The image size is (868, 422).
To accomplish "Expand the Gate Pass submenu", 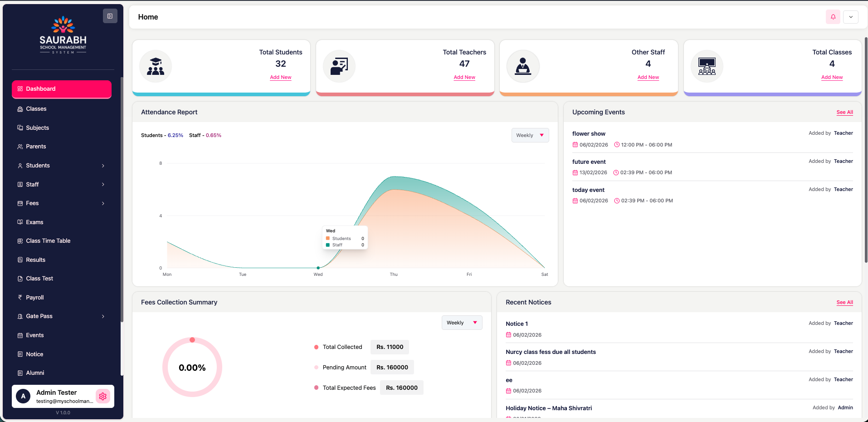I will coord(103,316).
